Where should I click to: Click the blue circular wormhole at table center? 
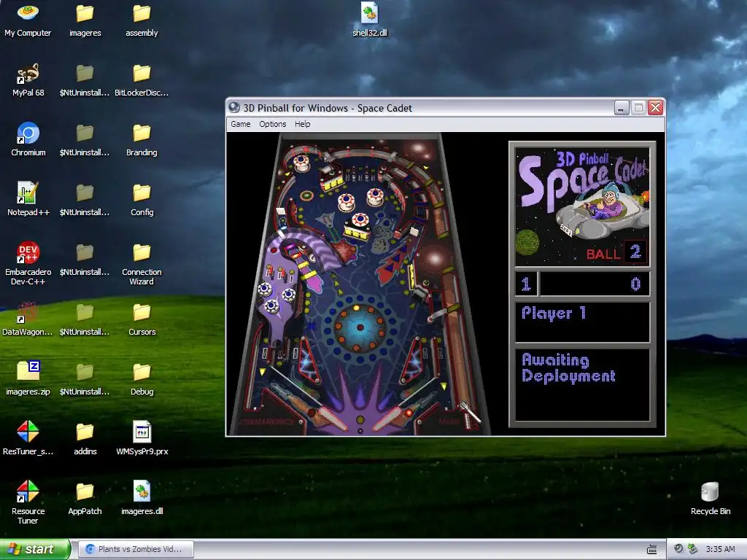point(360,327)
